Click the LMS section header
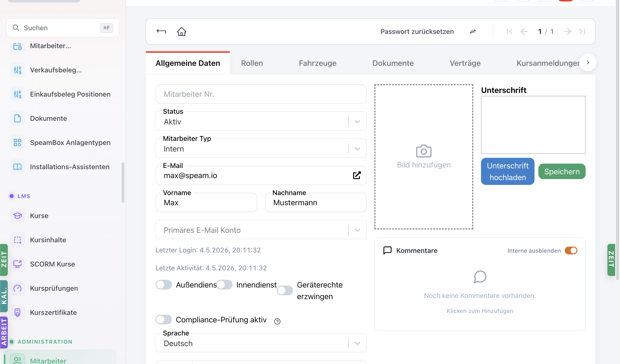 (24, 196)
